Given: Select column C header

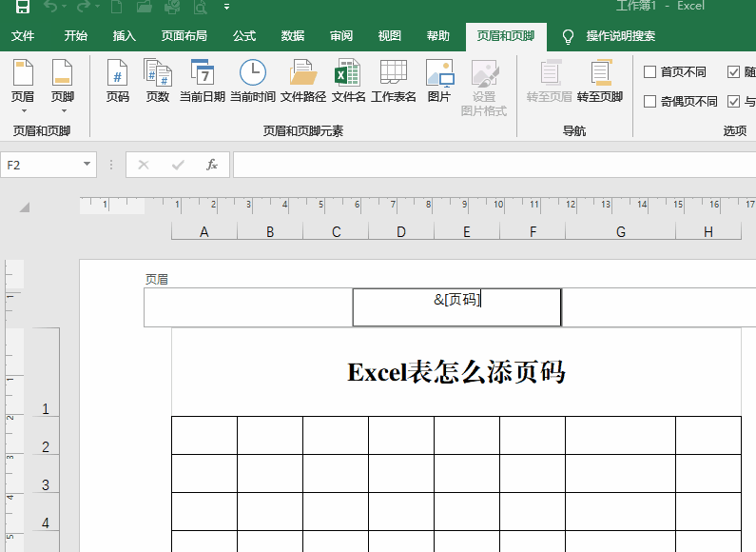Looking at the screenshot, I should 336,232.
